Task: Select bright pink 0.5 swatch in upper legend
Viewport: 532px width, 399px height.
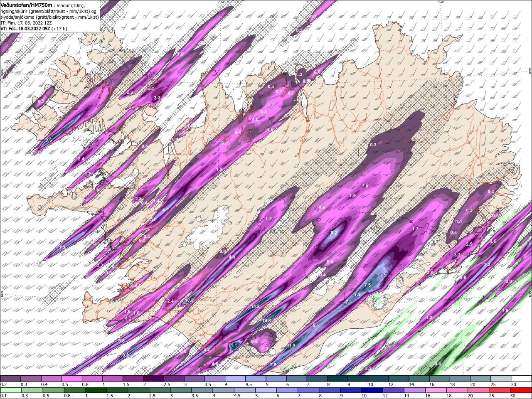Action: [x=71, y=379]
